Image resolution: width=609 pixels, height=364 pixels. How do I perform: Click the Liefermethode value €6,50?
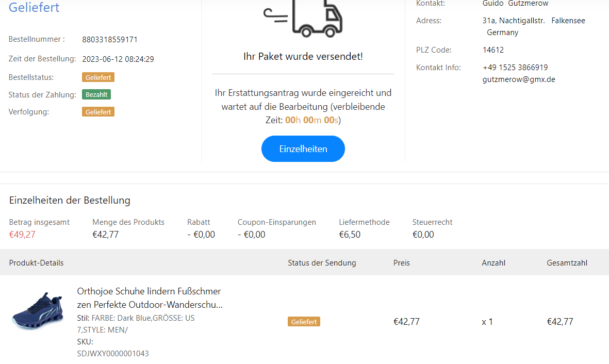tap(350, 235)
